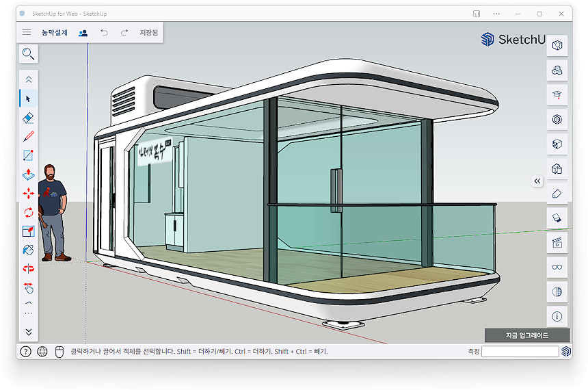Collapse right panel with double chevron

click(x=537, y=181)
